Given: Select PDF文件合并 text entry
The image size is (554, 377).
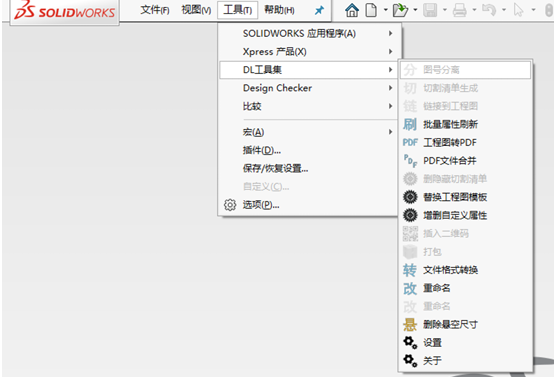Looking at the screenshot, I should click(450, 161).
